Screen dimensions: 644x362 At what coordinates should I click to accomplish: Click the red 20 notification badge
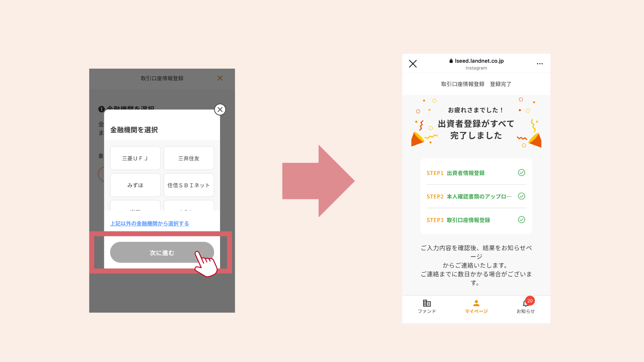(530, 301)
